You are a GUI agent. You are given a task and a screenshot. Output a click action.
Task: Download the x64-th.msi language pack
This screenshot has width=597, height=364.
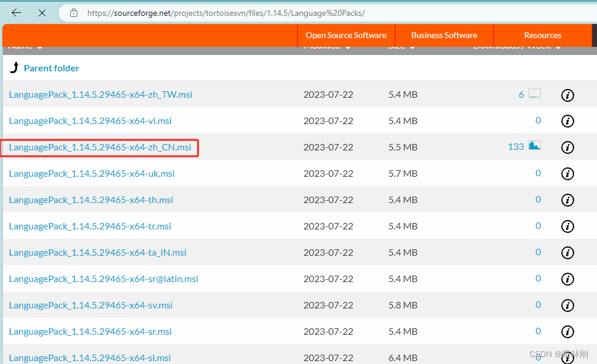91,200
